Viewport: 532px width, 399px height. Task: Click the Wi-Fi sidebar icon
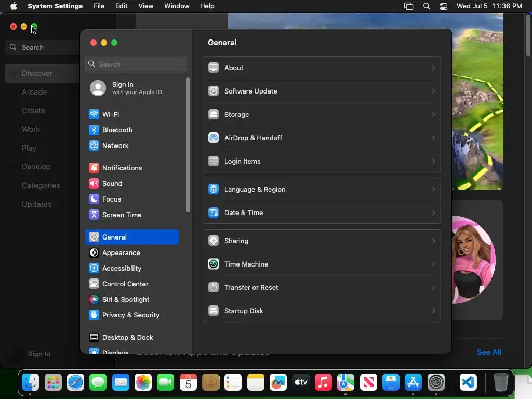(x=94, y=114)
